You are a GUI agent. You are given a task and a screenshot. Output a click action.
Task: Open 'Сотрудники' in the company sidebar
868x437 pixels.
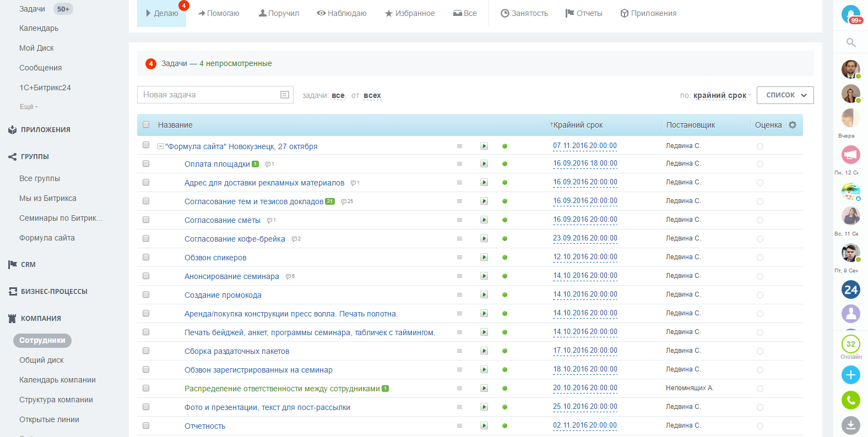42,340
